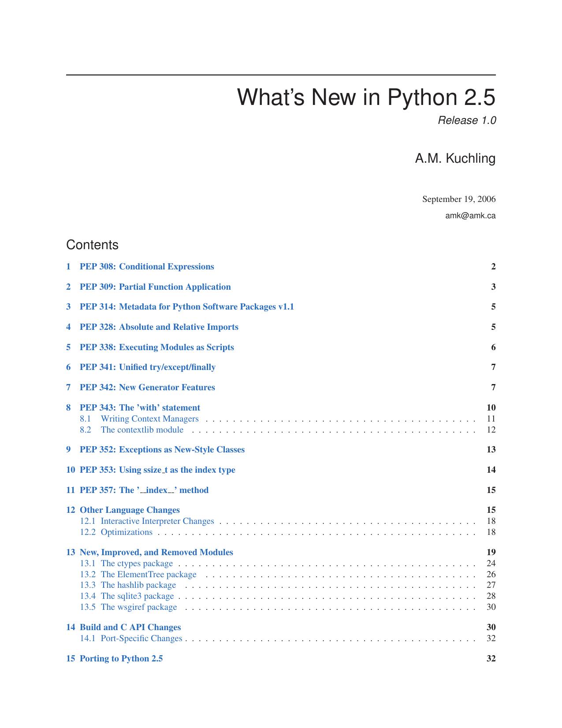Click page number 24 for ctypes package
The image size is (562, 728).
point(491,564)
